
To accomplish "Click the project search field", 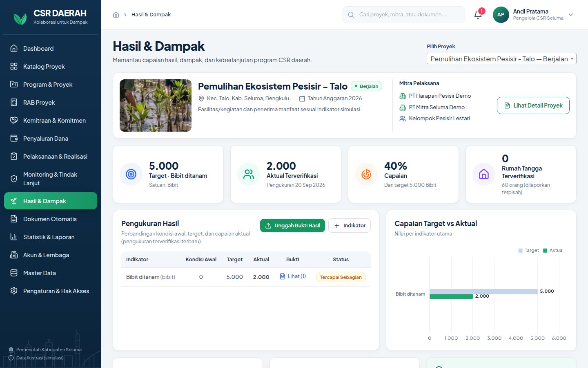I will click(x=404, y=15).
